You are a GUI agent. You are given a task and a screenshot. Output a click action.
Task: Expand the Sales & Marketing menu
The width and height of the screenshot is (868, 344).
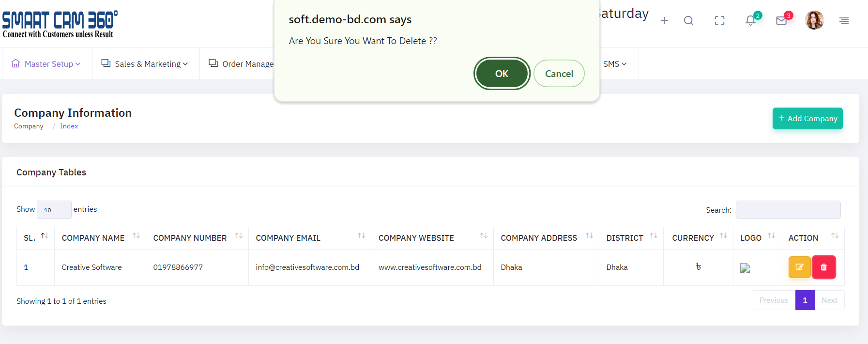145,64
